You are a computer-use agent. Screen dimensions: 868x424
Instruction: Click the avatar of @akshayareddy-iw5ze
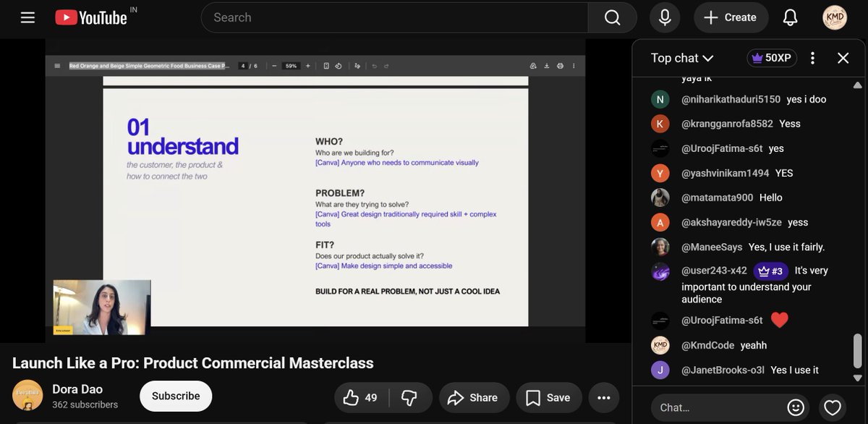coord(660,222)
